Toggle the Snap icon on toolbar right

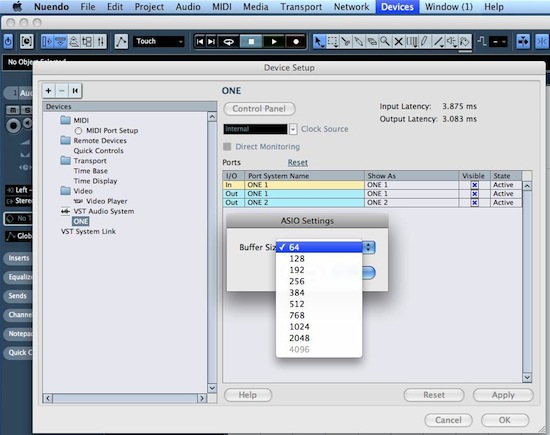(542, 41)
